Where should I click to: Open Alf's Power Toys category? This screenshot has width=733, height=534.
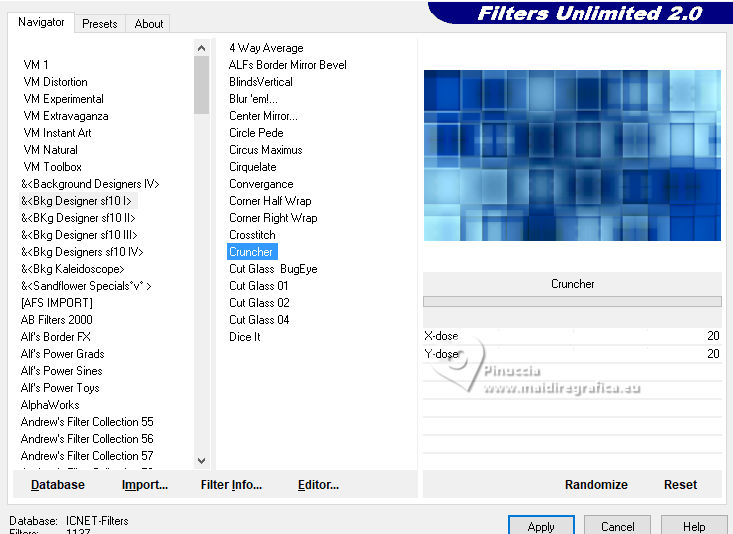[x=60, y=388]
